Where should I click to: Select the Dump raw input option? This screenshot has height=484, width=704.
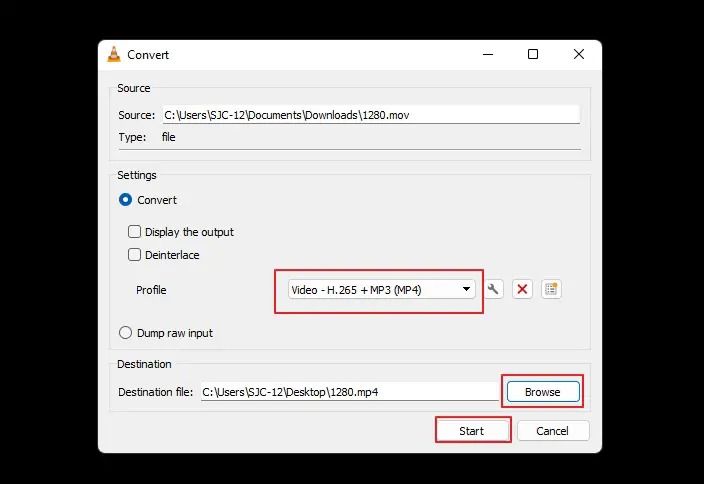(x=125, y=333)
